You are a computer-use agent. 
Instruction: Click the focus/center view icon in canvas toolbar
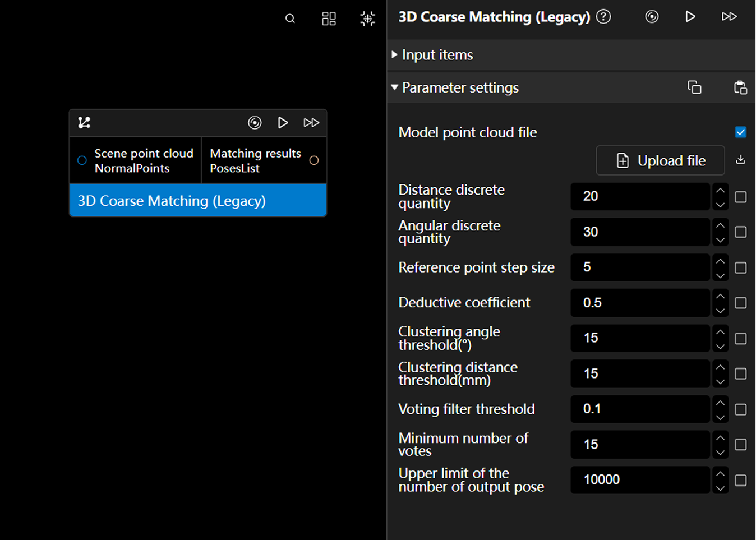point(367,19)
